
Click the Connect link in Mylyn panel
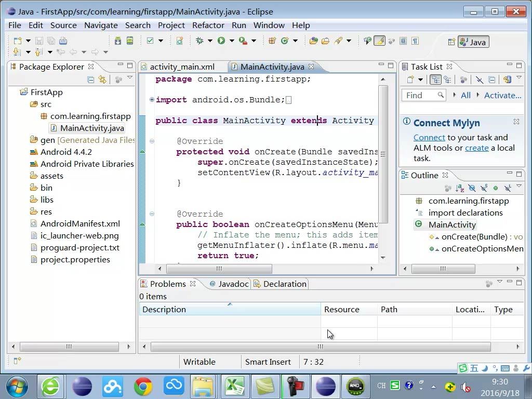click(429, 138)
